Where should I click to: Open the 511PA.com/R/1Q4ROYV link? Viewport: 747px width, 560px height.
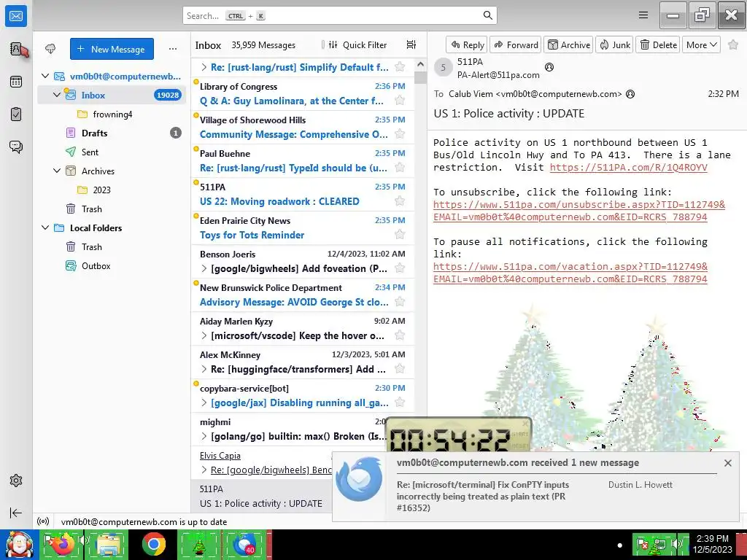point(628,167)
